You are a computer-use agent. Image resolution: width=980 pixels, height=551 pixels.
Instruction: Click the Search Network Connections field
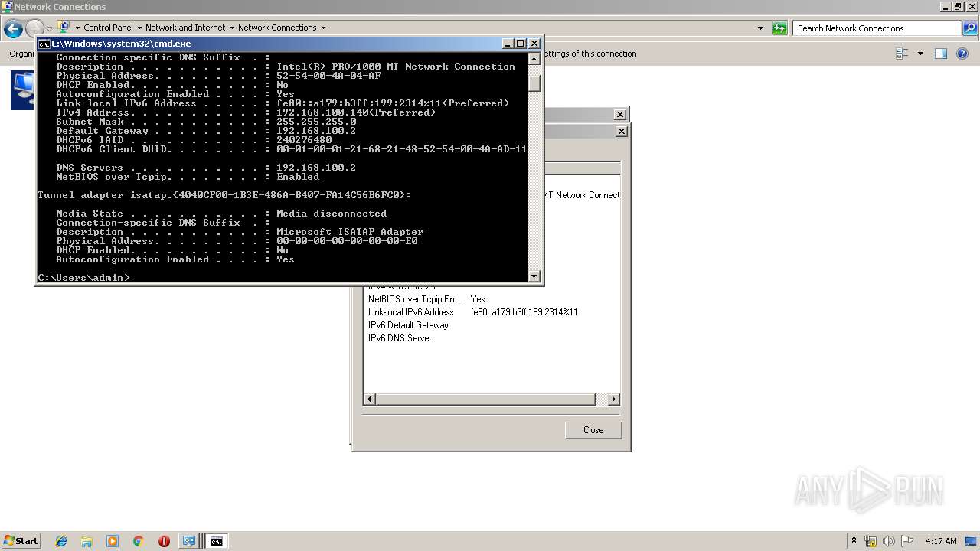coord(878,28)
